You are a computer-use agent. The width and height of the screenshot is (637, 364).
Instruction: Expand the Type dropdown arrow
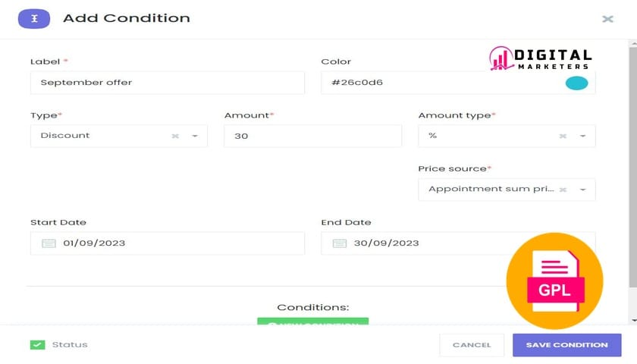point(195,136)
